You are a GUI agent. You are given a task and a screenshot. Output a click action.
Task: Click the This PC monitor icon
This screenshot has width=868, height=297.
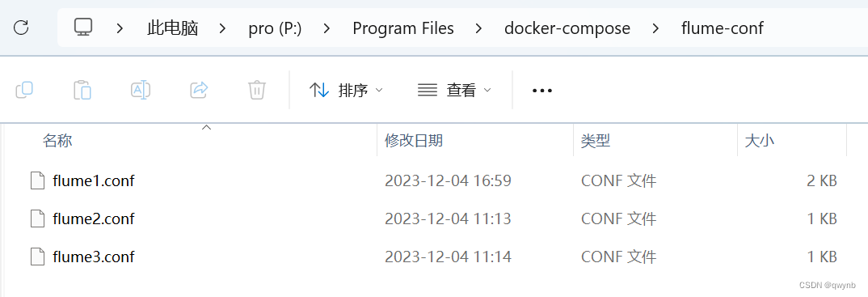click(83, 28)
